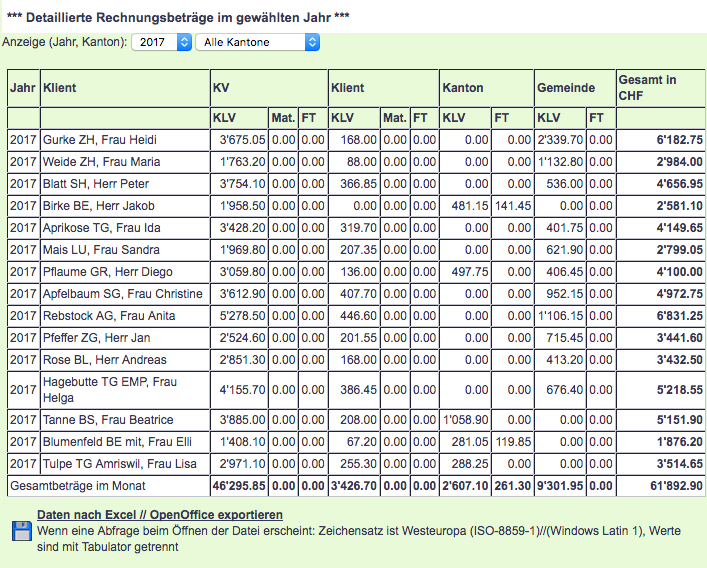Click 'Tulpe TG Amriswil, Frau Lisa' cell
Viewport: 707px width, 568px height.
[x=118, y=463]
